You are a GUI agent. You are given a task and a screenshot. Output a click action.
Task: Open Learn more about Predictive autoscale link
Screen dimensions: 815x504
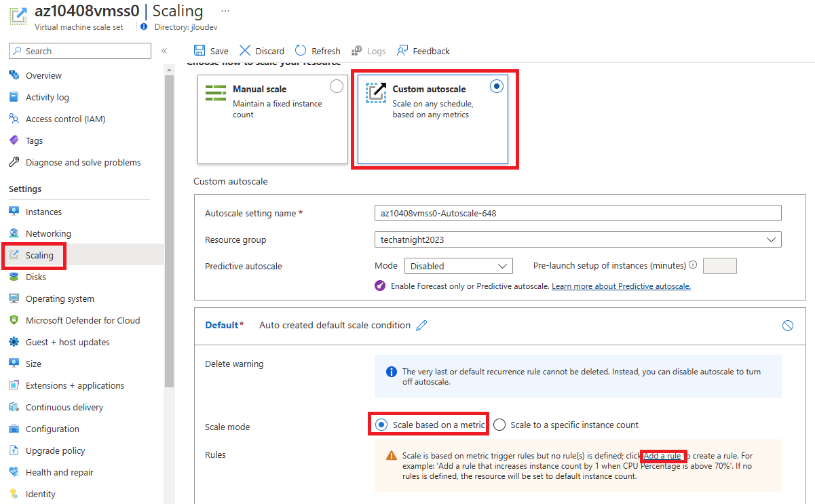pos(621,286)
